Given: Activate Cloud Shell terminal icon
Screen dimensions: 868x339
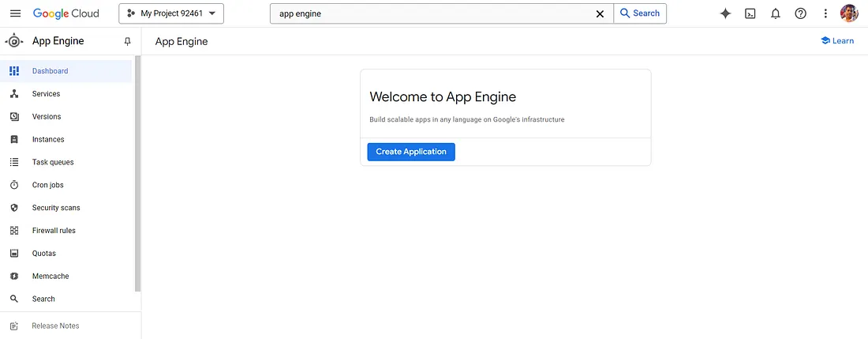Looking at the screenshot, I should 750,14.
